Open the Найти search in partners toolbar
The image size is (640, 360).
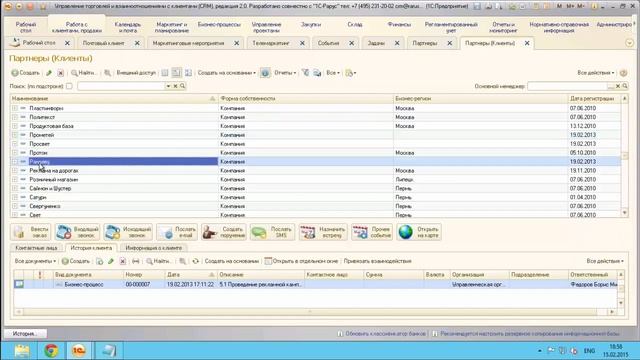coord(84,73)
